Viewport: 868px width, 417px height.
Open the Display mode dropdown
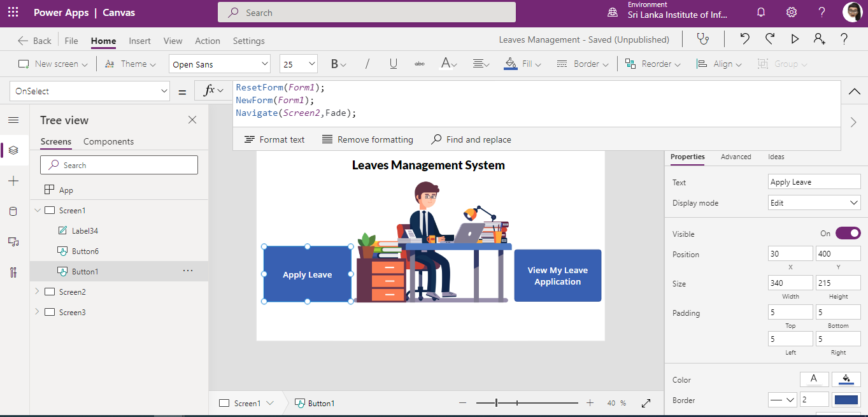pyautogui.click(x=815, y=203)
